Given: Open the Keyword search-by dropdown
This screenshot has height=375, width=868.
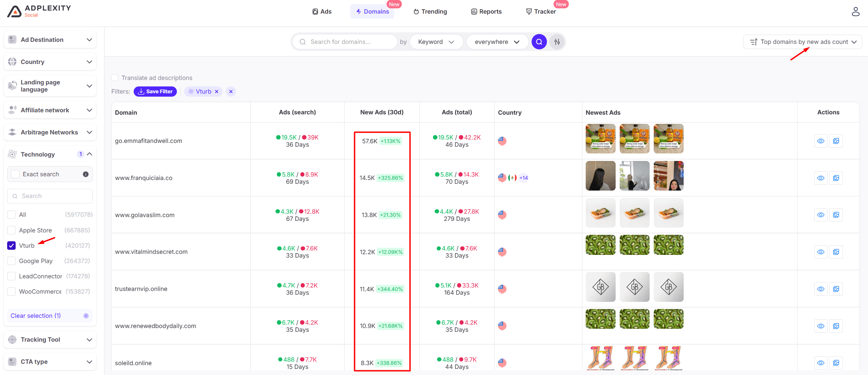Looking at the screenshot, I should [436, 42].
